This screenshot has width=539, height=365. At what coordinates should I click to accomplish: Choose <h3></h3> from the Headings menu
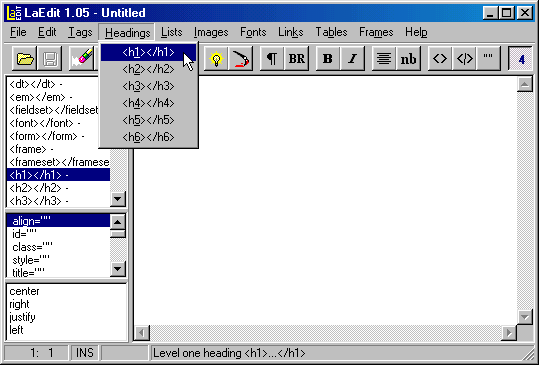pyautogui.click(x=148, y=86)
